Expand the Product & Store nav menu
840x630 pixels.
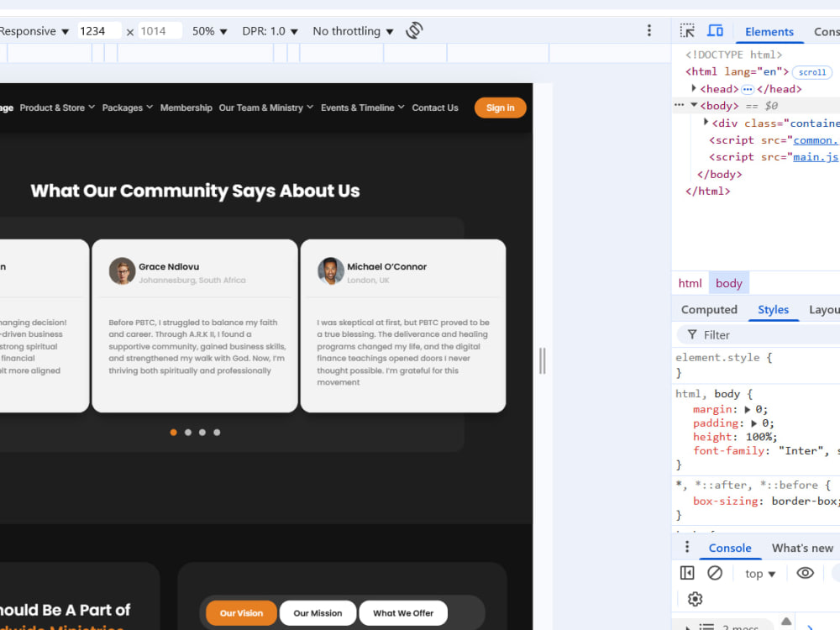coord(57,108)
